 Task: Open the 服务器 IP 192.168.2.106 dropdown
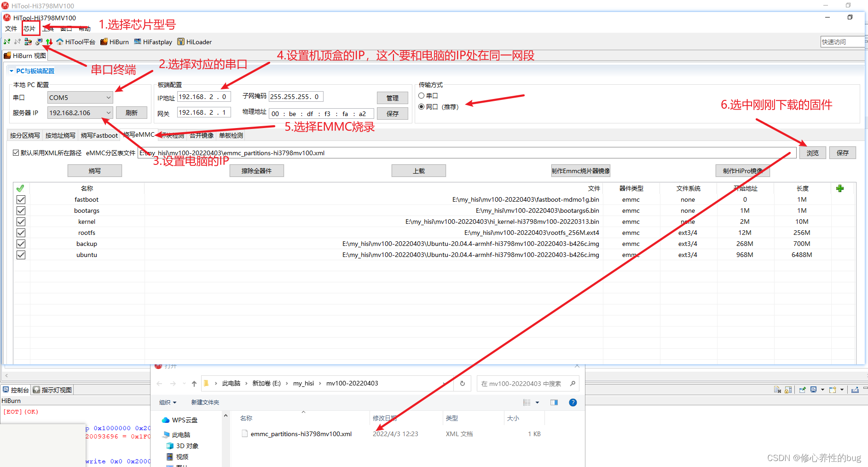80,113
